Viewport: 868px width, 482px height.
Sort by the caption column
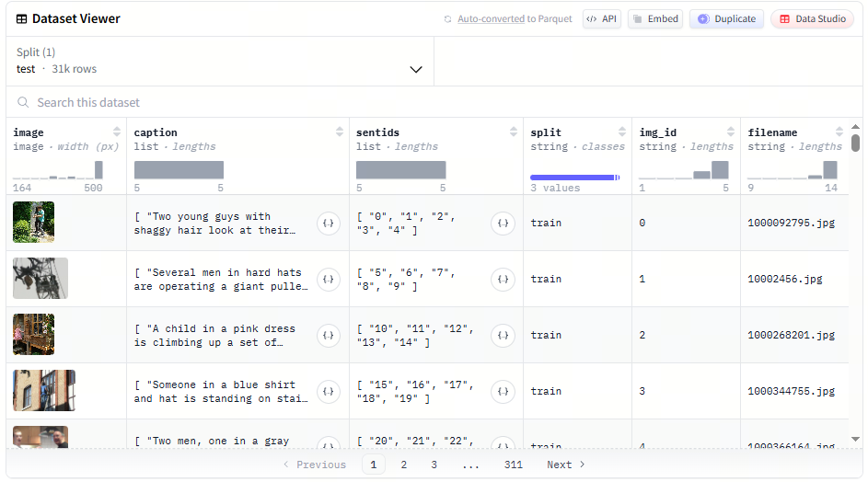[x=340, y=132]
